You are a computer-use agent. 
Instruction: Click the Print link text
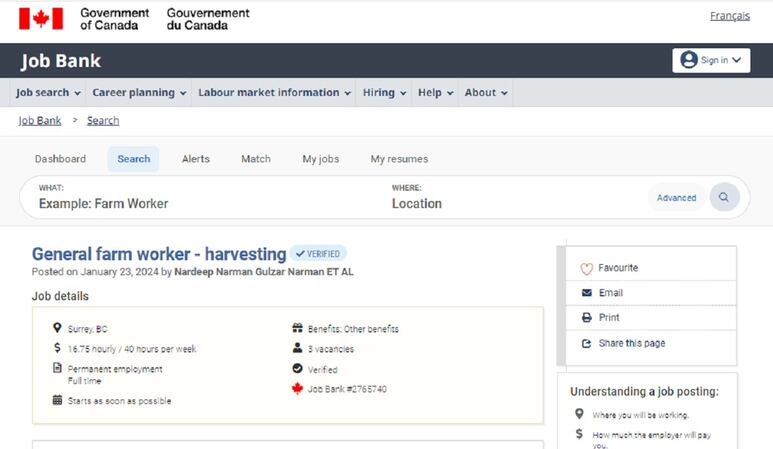point(609,317)
